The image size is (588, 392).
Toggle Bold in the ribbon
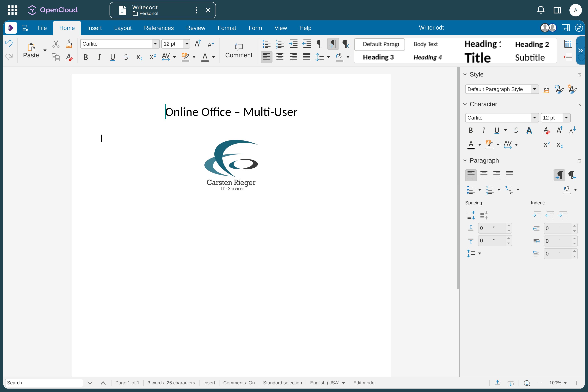click(85, 57)
